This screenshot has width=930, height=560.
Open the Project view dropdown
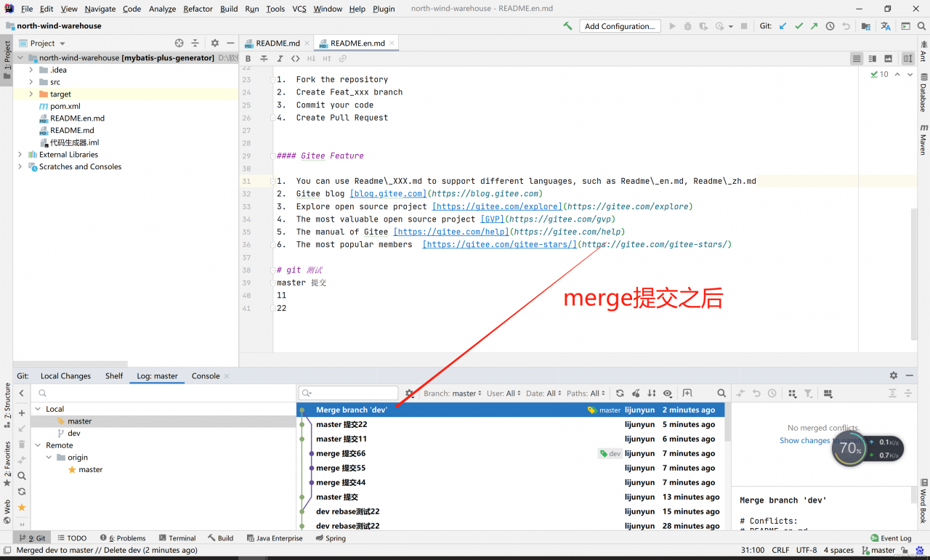tap(42, 43)
